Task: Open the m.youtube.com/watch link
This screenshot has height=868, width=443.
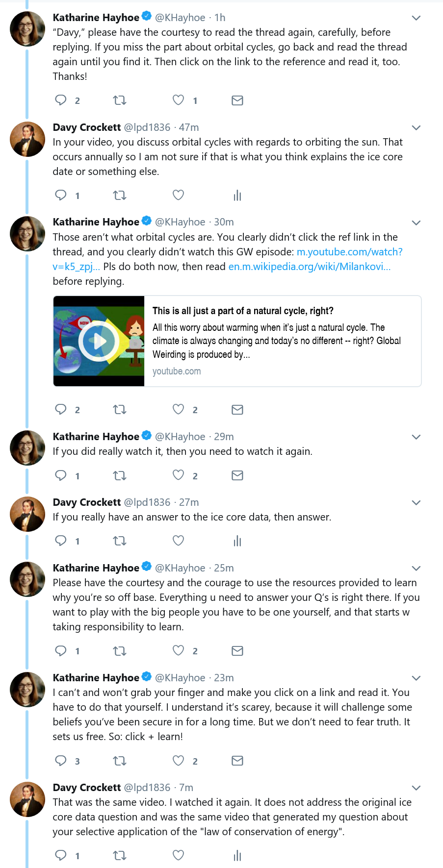Action: click(x=349, y=252)
